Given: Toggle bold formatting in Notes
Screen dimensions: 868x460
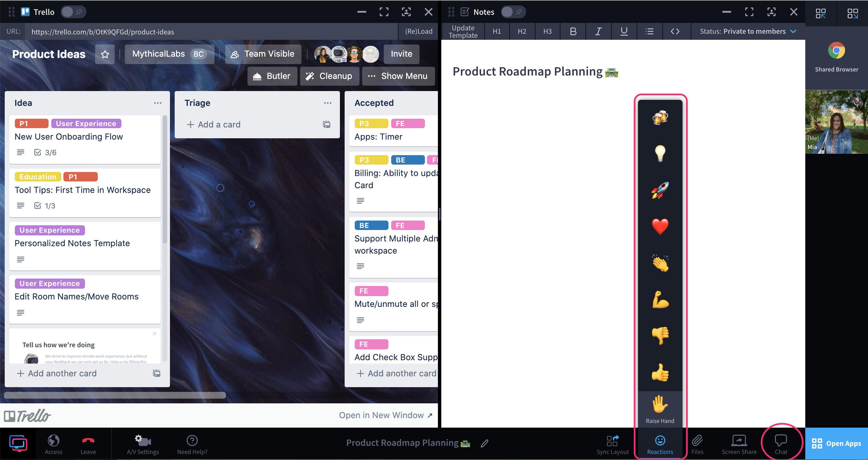Looking at the screenshot, I should [573, 31].
